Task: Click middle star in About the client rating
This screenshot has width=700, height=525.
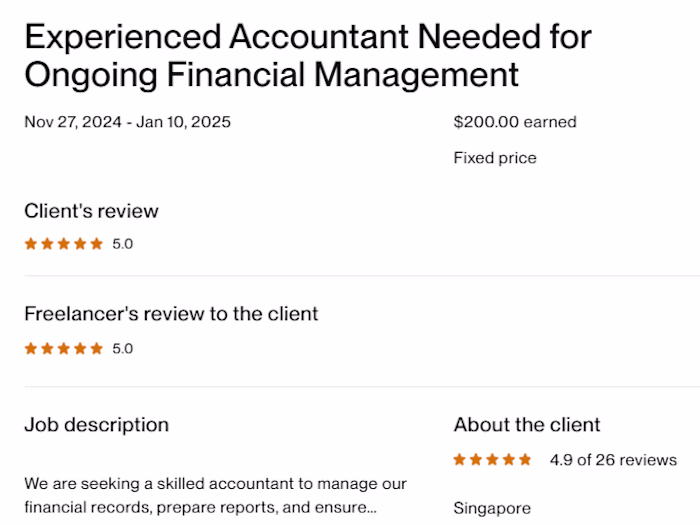Action: pyautogui.click(x=493, y=460)
